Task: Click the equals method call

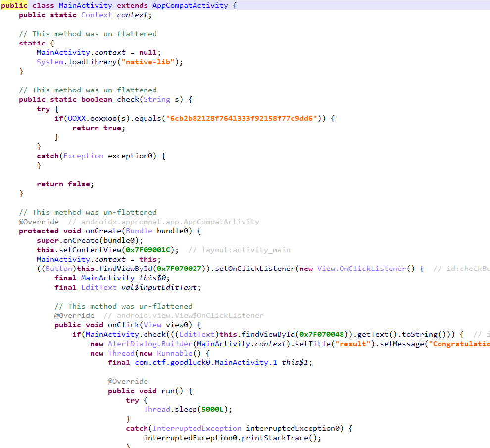Action: [x=148, y=118]
